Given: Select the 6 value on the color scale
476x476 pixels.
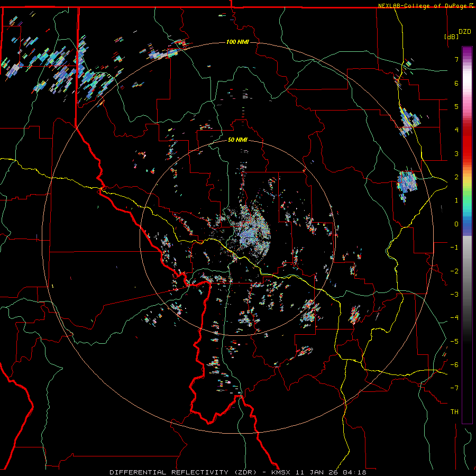Looking at the screenshot, I should (x=456, y=83).
